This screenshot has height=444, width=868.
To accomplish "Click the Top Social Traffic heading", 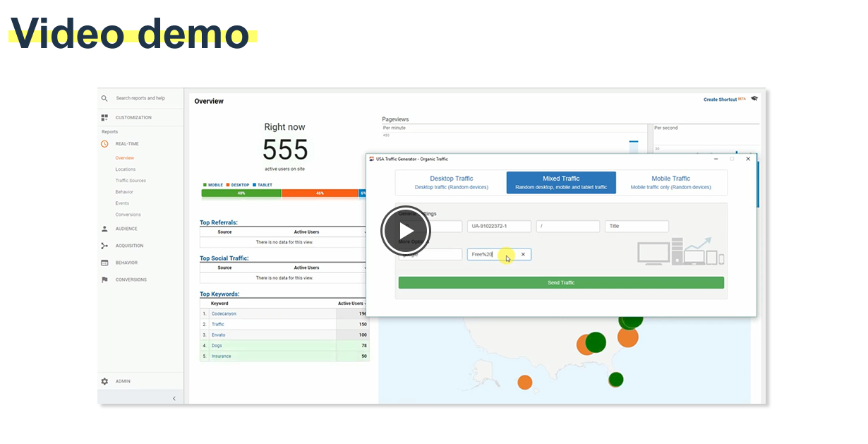I will 224,258.
